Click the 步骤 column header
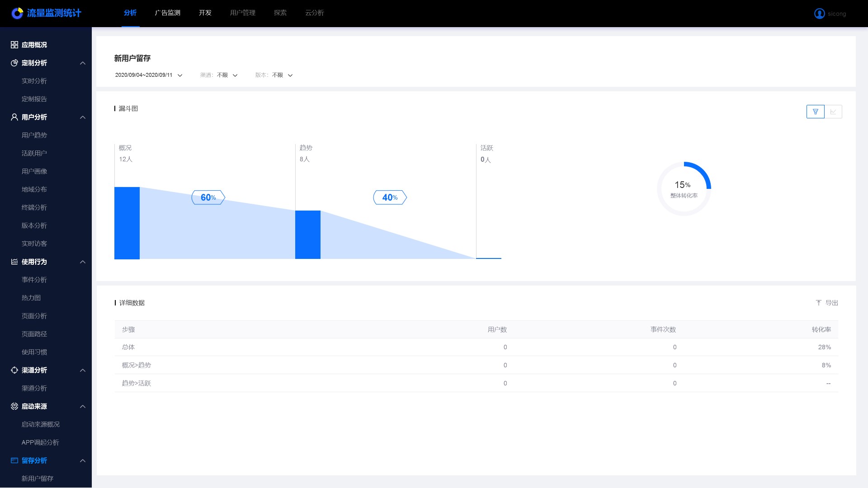 click(x=128, y=329)
